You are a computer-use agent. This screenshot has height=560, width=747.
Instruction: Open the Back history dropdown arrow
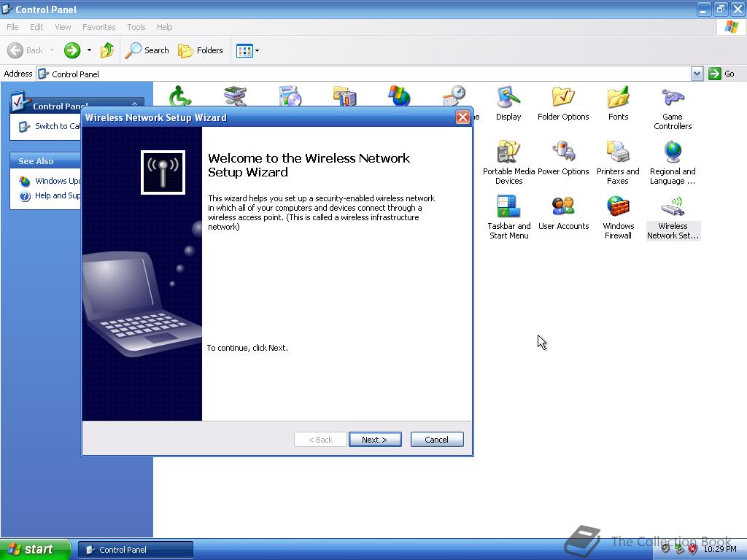(52, 50)
